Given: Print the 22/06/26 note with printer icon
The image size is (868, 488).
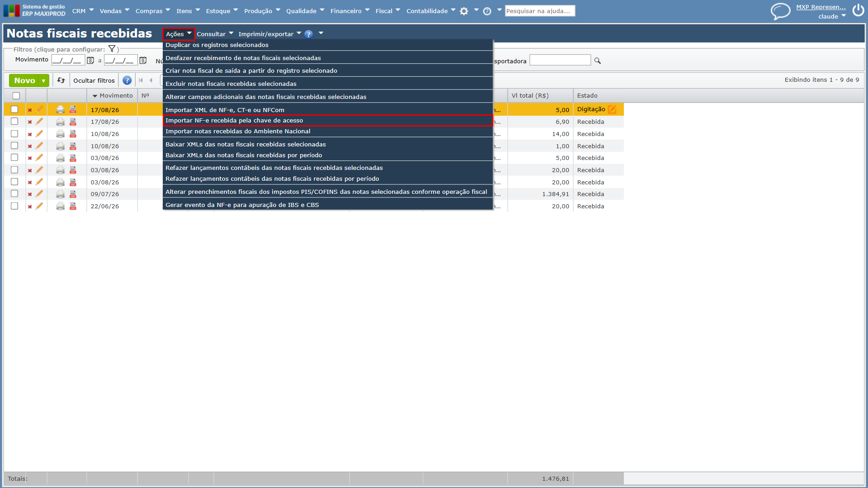Looking at the screenshot, I should pyautogui.click(x=60, y=206).
